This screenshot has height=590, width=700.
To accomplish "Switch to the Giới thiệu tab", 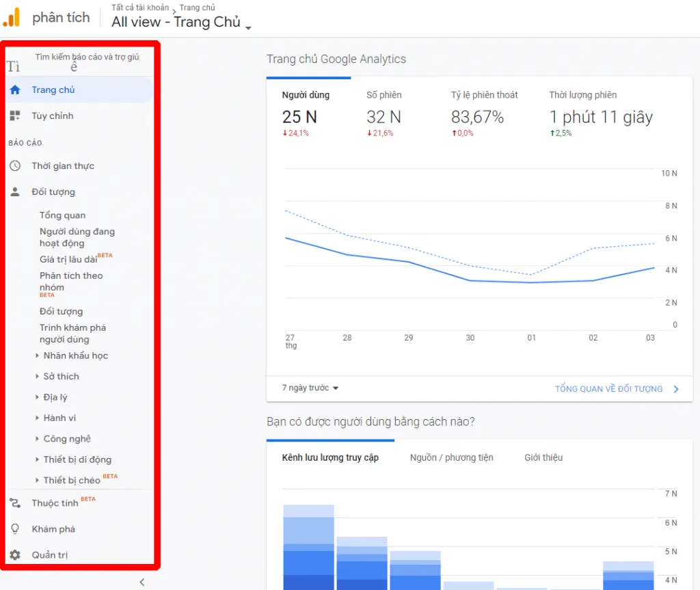I will [543, 457].
